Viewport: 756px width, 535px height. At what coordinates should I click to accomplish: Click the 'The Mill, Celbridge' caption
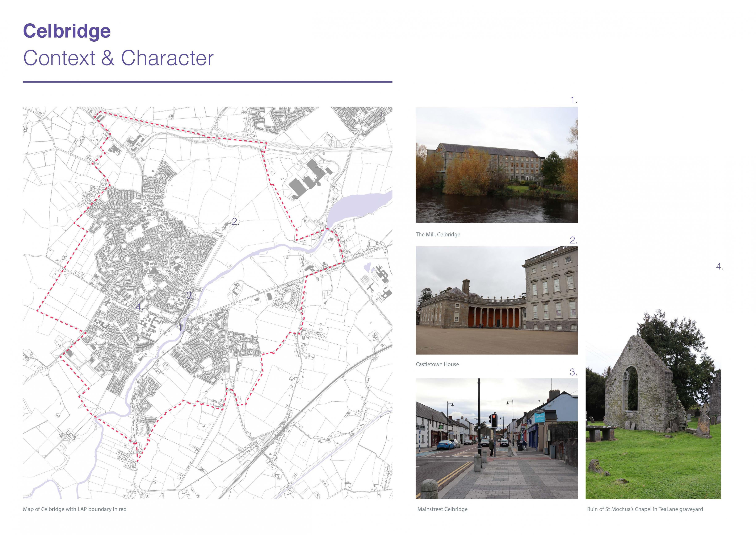point(438,235)
